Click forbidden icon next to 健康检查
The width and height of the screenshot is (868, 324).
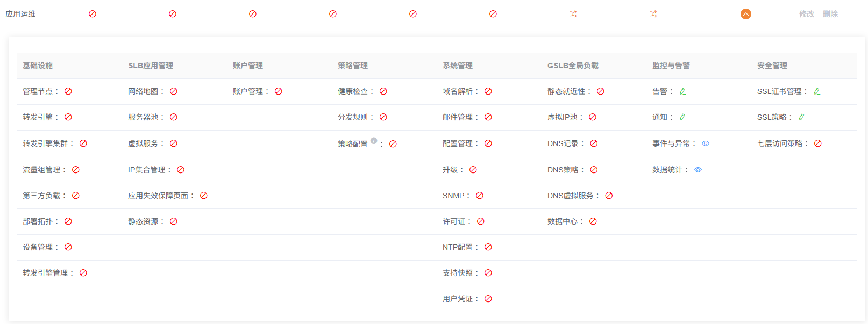click(x=383, y=91)
